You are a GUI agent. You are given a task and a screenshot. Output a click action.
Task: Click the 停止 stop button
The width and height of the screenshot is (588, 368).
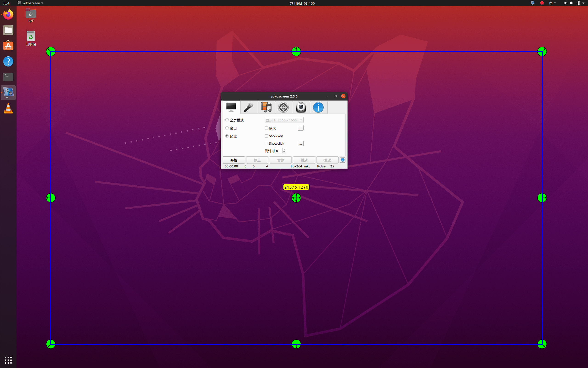point(257,160)
